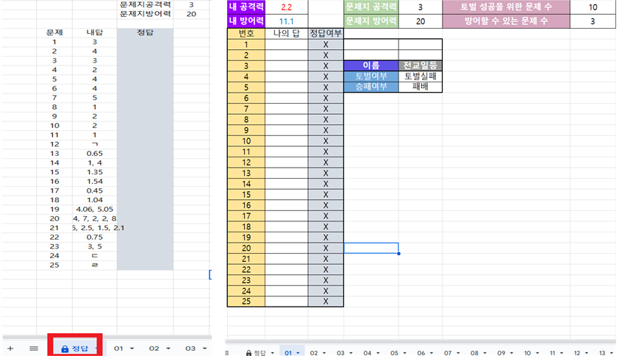Select the 토벌실패 result cell
The height and width of the screenshot is (364, 625).
pos(420,76)
